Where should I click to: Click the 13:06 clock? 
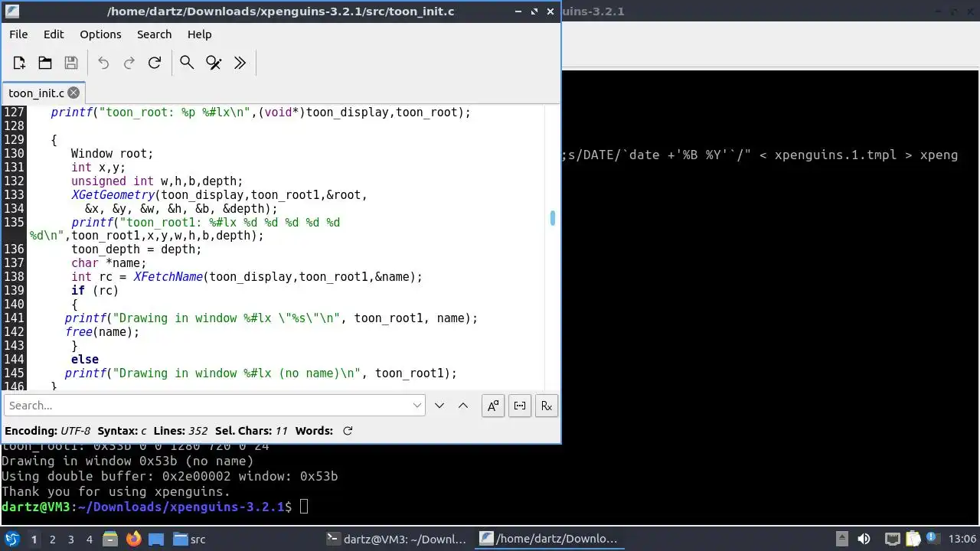pyautogui.click(x=962, y=540)
